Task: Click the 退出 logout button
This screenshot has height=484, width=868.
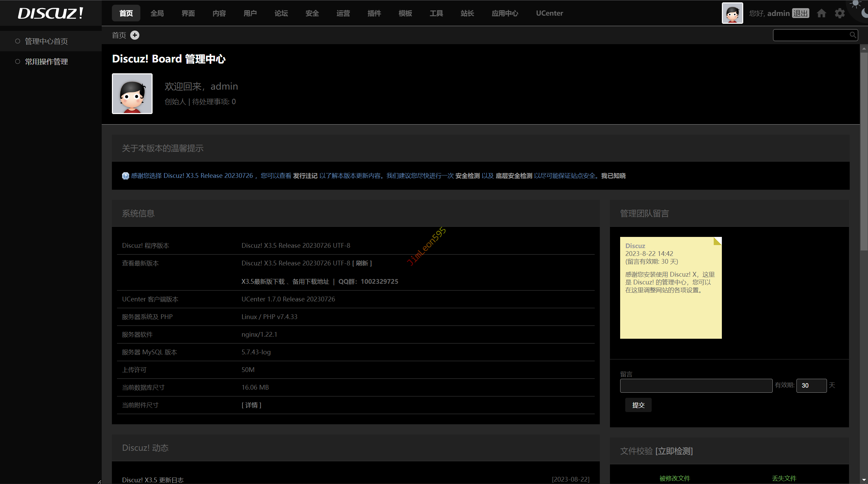Action: [801, 13]
